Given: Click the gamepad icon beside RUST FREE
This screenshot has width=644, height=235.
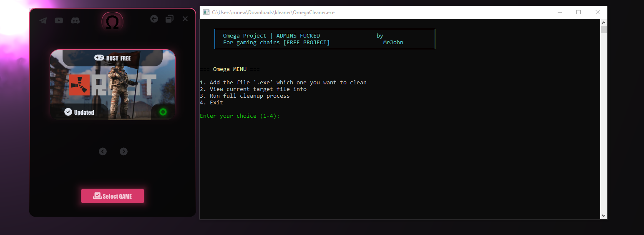Looking at the screenshot, I should coord(99,58).
